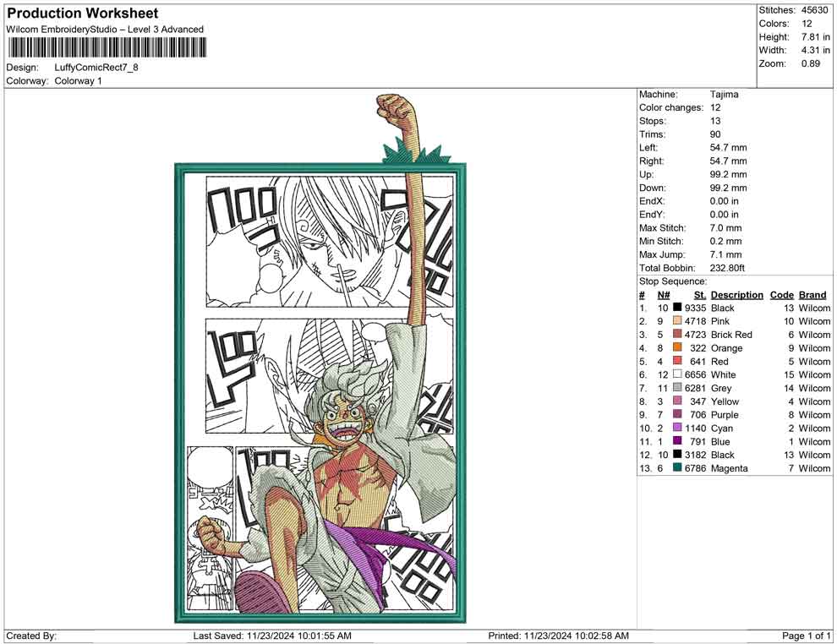Viewport: 837px width, 644px height.
Task: Click the Brick Red description text
Action: 731,335
